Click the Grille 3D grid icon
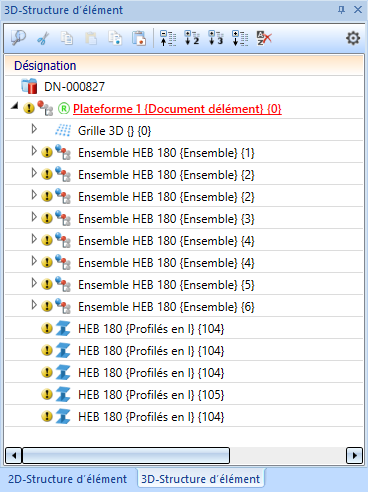368x492 pixels. [x=63, y=130]
